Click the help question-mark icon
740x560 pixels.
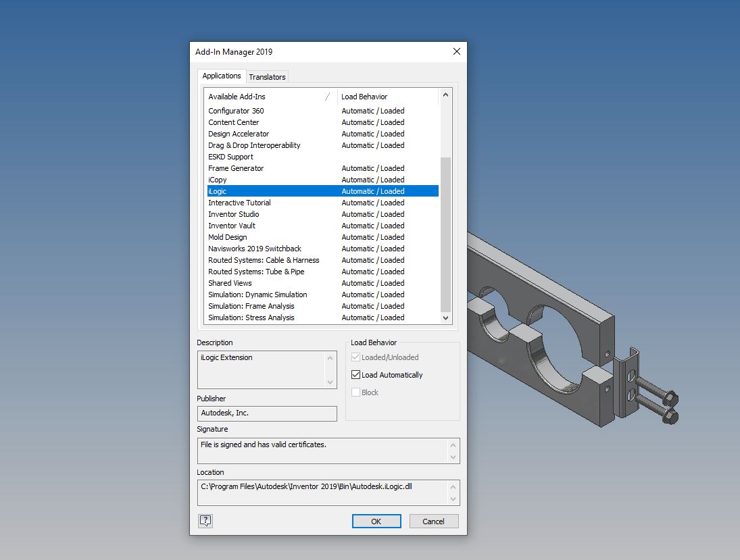pyautogui.click(x=205, y=521)
